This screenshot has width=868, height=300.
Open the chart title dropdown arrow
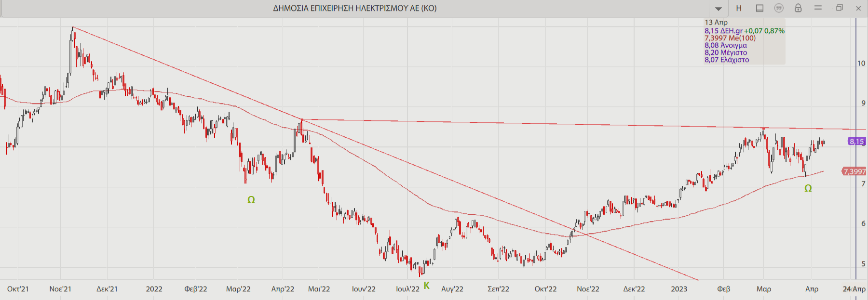coord(719,9)
